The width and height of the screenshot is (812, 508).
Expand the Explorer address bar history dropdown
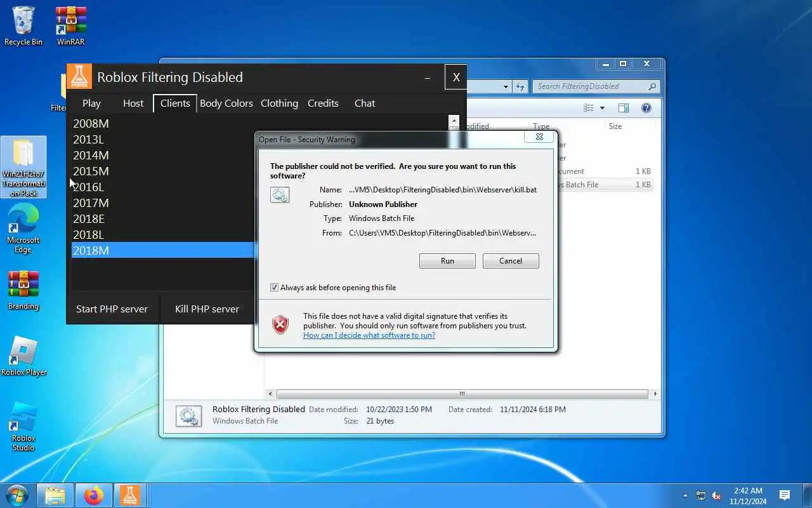coord(506,86)
